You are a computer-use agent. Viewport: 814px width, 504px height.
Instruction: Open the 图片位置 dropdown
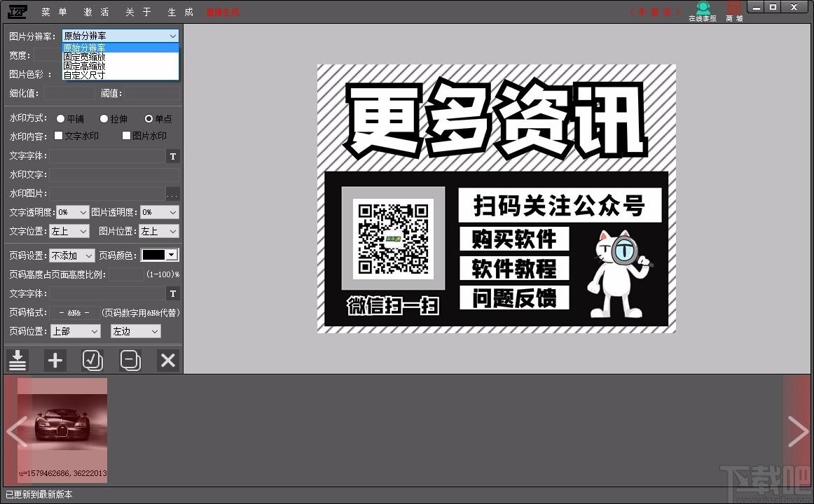pos(160,231)
